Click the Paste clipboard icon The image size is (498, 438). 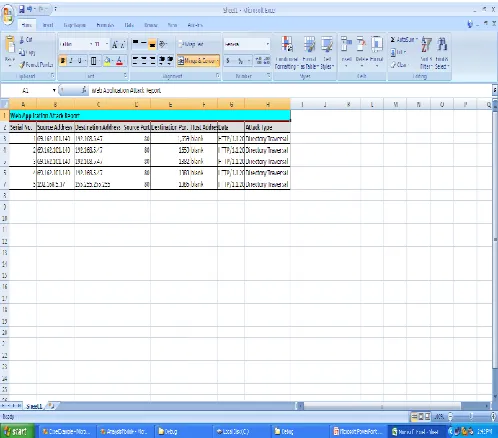10,44
